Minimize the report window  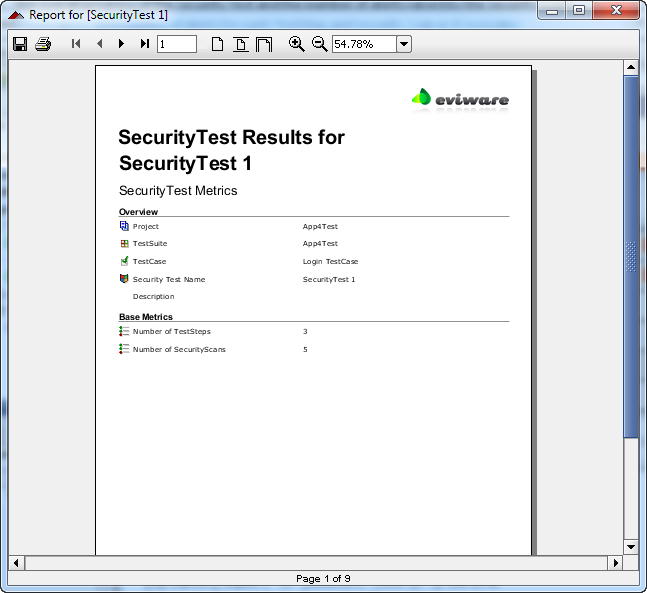coord(552,12)
